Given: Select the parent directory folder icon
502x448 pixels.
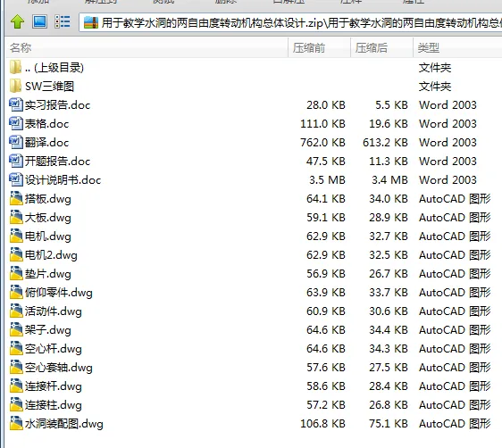Looking at the screenshot, I should coord(16,67).
